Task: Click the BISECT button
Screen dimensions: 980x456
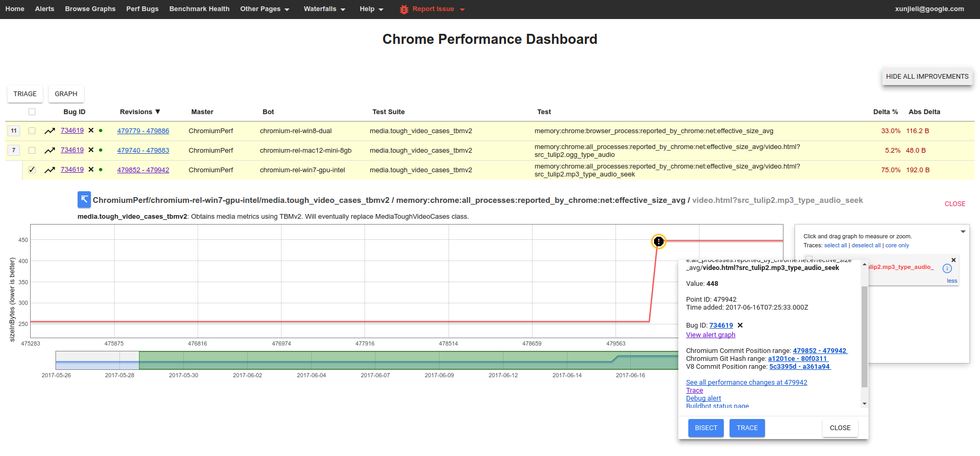Action: tap(706, 428)
